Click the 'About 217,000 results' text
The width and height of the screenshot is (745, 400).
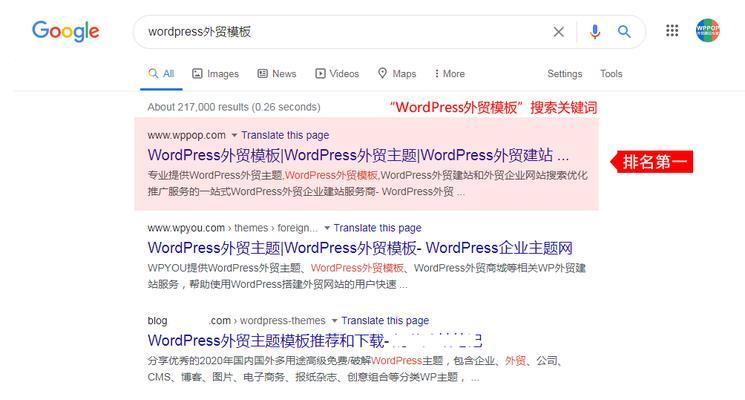click(234, 107)
